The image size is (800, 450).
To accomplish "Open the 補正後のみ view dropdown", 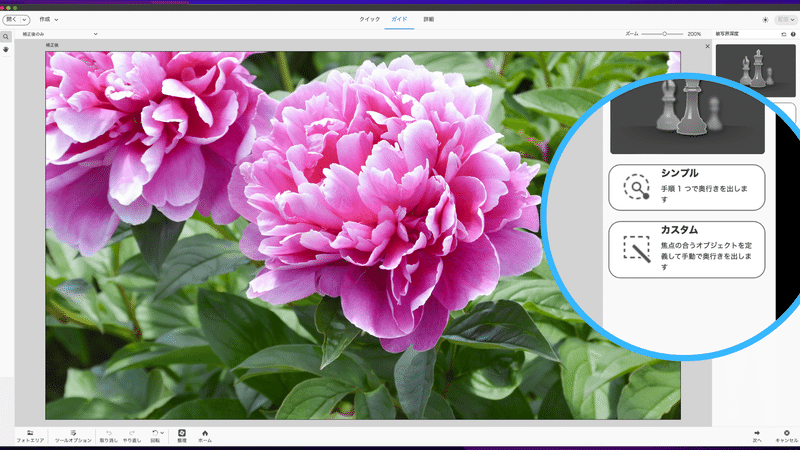I will 58,34.
